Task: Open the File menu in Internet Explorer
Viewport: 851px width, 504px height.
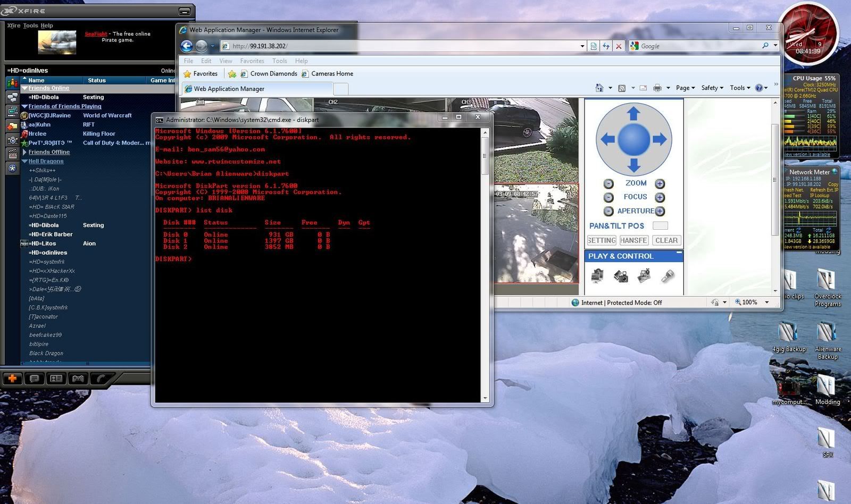Action: 188,61
